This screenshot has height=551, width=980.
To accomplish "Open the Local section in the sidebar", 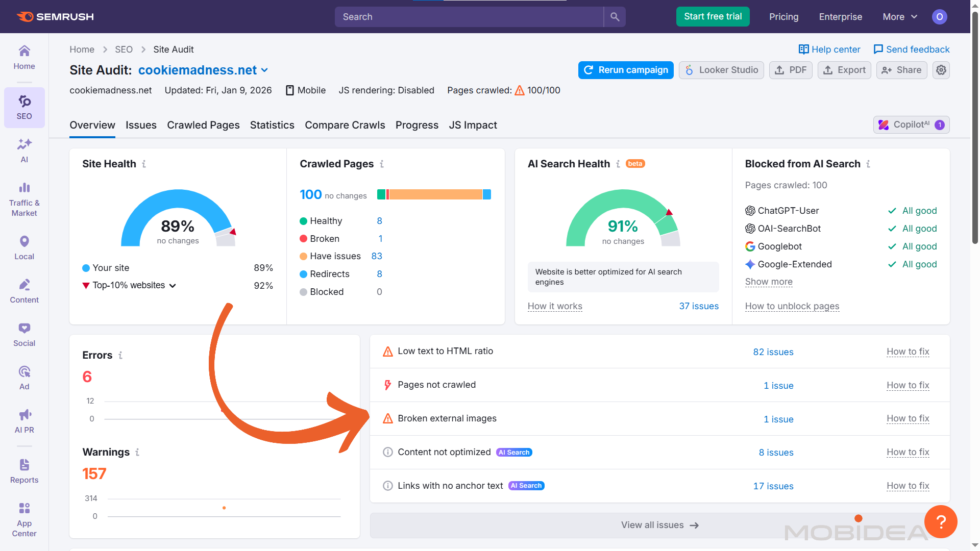I will 24,247.
